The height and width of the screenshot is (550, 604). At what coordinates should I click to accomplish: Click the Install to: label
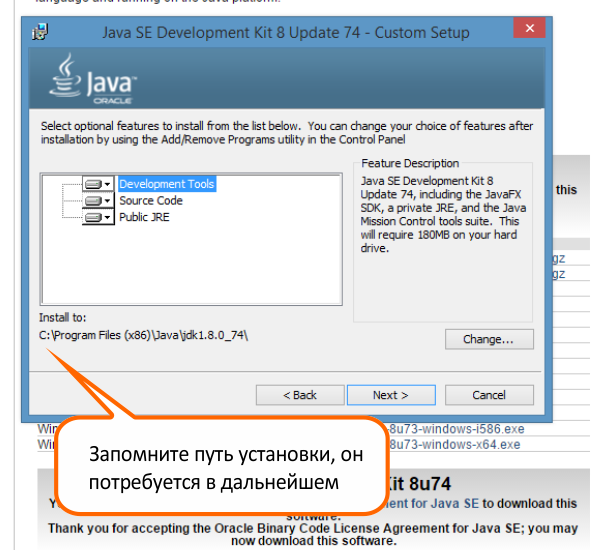(x=62, y=318)
